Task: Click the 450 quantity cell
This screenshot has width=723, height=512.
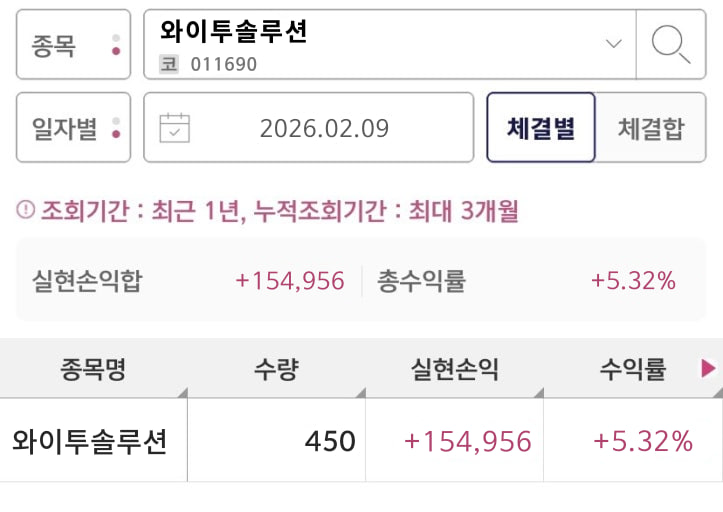Action: [x=331, y=441]
